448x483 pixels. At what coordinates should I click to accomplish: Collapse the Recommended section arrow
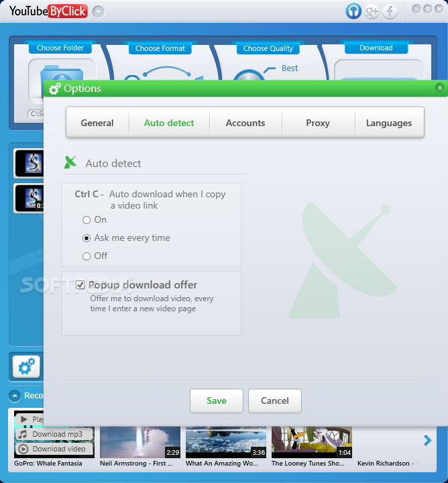pyautogui.click(x=15, y=396)
